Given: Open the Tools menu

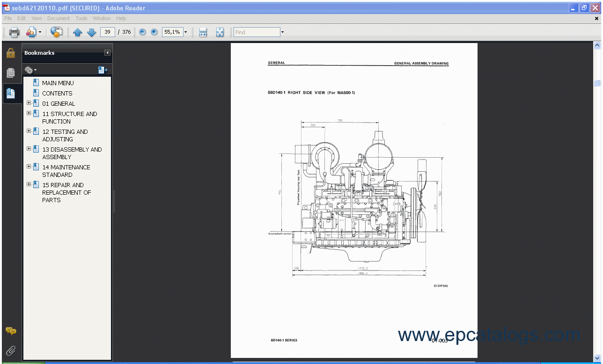Looking at the screenshot, I should (81, 18).
